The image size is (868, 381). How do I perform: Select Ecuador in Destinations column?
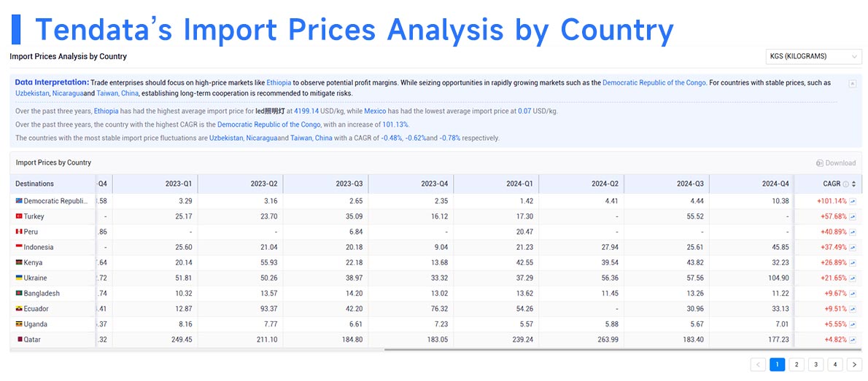point(36,309)
